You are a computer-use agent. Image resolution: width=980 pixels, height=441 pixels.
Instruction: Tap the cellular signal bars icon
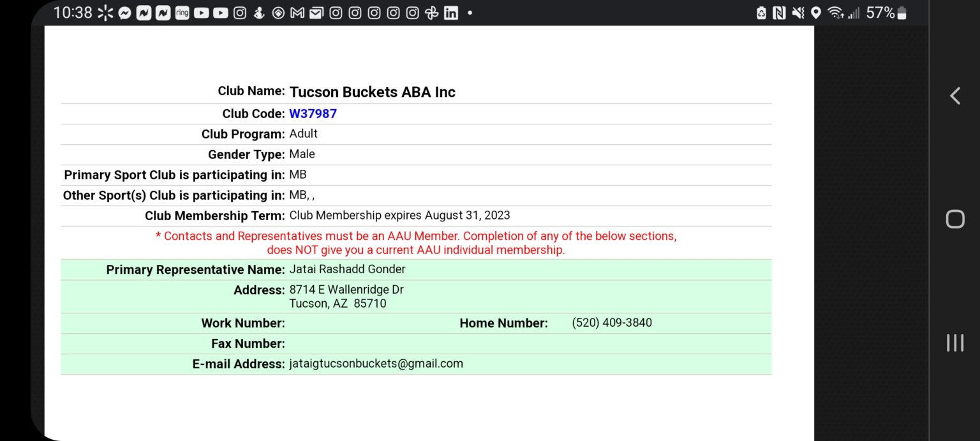(854, 13)
